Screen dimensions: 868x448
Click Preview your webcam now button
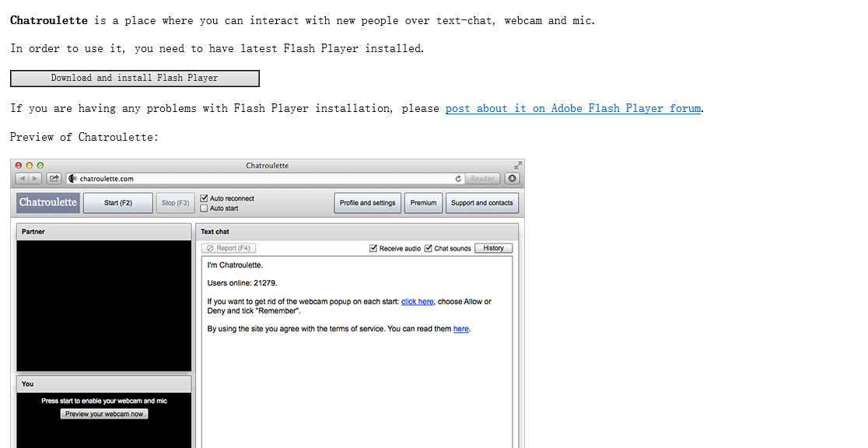click(104, 414)
